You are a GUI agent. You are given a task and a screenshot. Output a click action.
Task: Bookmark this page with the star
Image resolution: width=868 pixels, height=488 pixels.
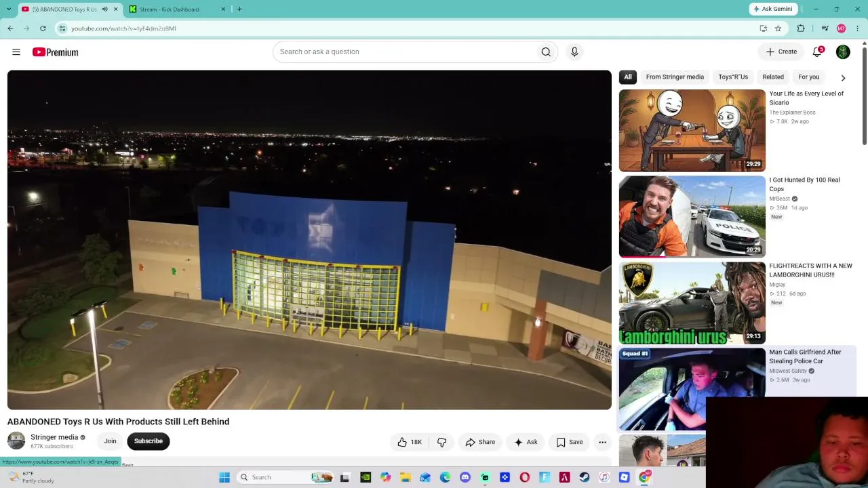tap(778, 28)
